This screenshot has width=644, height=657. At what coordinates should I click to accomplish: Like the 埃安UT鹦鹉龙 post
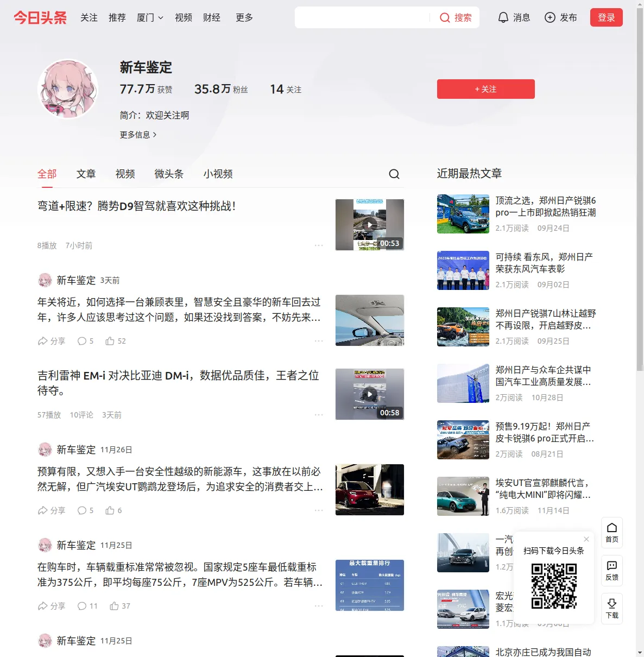(113, 510)
